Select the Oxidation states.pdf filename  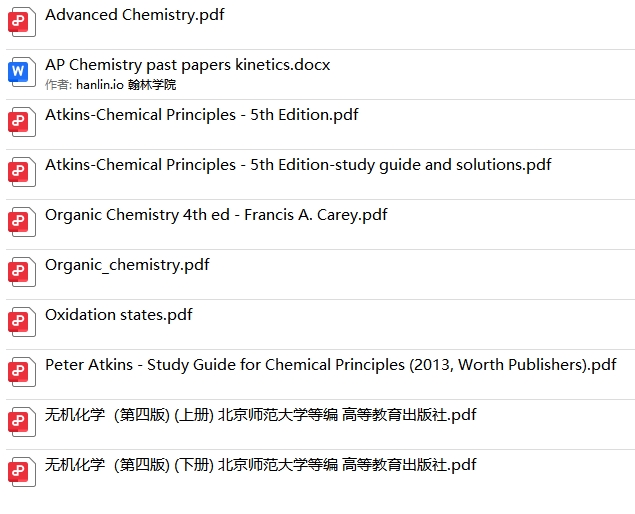coord(118,315)
